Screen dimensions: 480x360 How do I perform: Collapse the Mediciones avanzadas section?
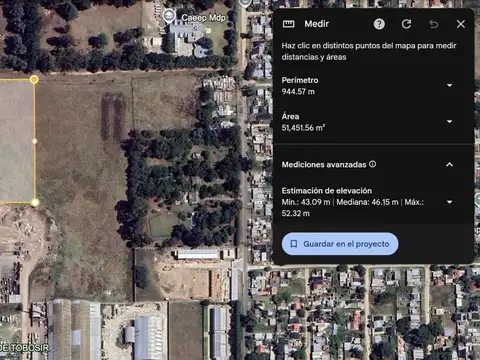449,165
